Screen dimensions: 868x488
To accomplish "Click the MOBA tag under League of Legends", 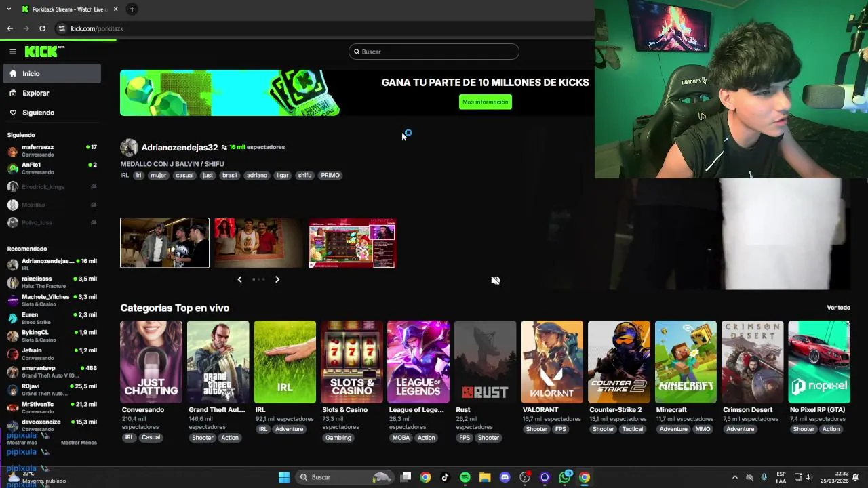I will pyautogui.click(x=401, y=438).
